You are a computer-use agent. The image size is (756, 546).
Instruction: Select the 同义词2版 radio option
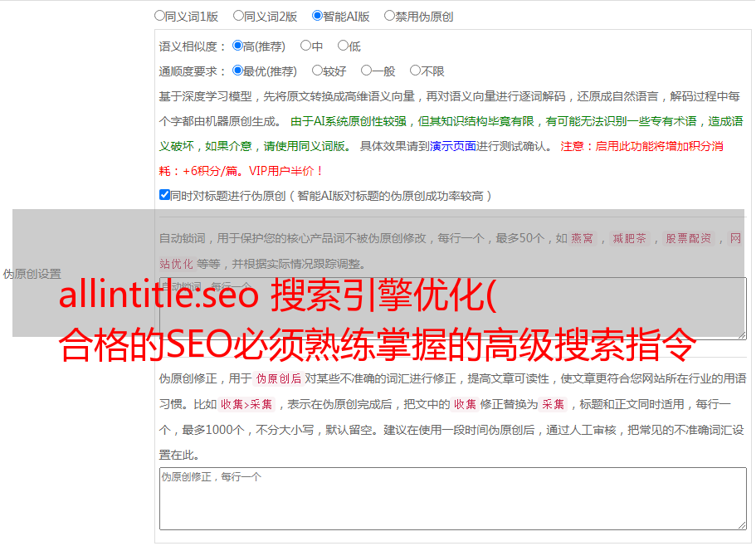click(x=238, y=16)
